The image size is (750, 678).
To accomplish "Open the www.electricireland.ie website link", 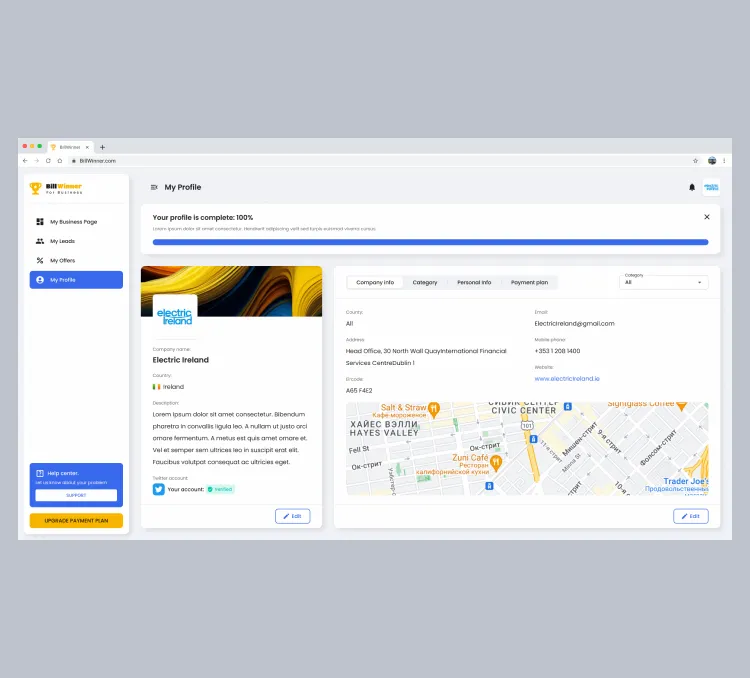I will pyautogui.click(x=567, y=379).
